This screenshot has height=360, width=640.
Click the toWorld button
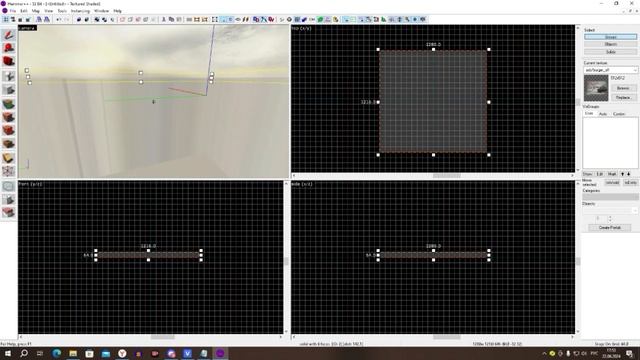tap(612, 182)
